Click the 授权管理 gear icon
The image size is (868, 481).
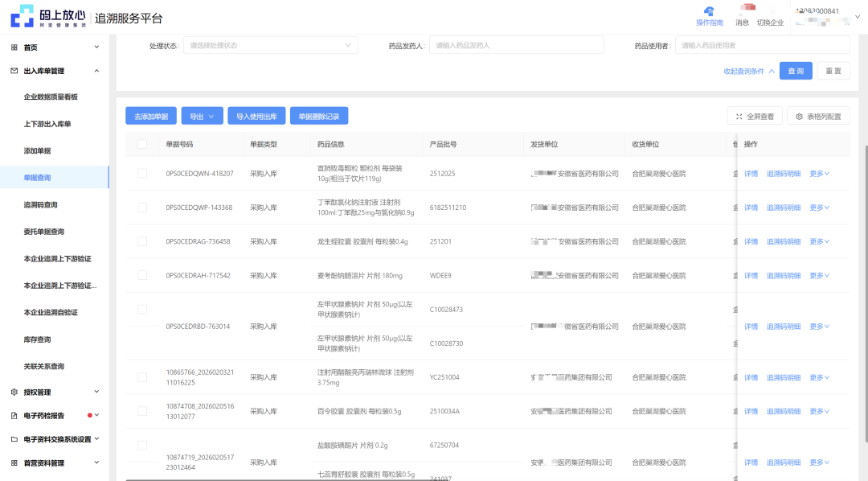point(14,393)
